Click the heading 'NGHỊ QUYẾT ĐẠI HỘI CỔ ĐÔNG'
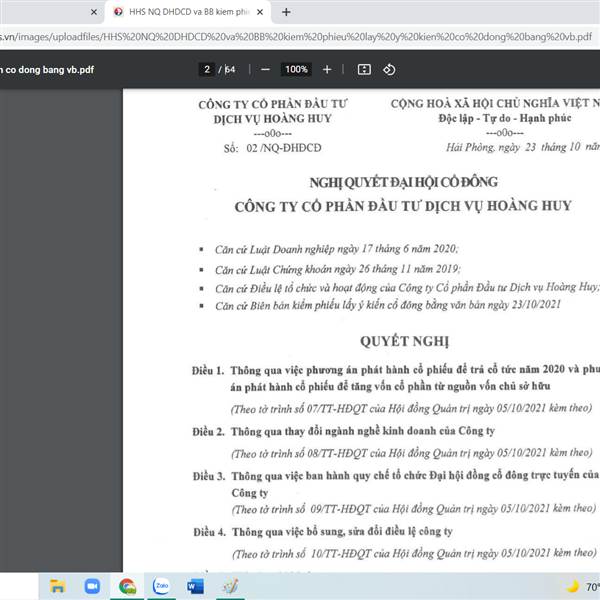 coord(404,183)
